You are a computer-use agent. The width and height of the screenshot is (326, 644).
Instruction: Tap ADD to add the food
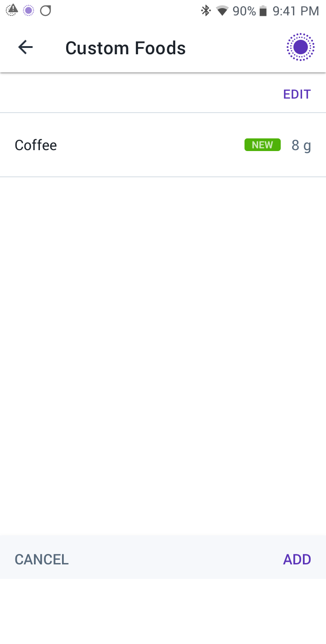point(297,559)
